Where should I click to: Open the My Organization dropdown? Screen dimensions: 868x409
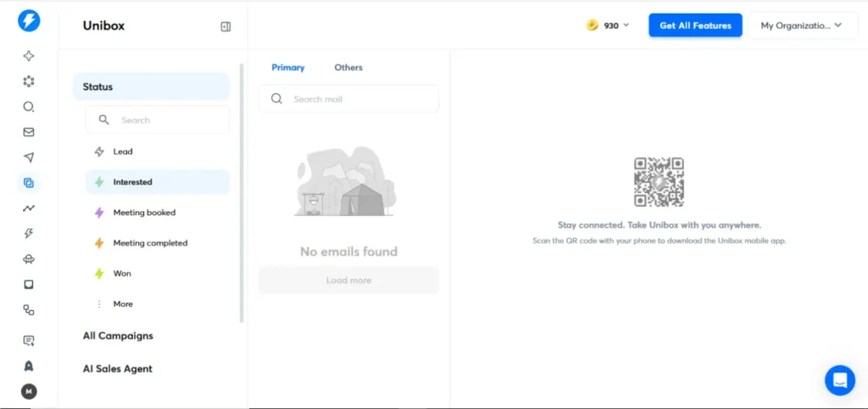801,25
